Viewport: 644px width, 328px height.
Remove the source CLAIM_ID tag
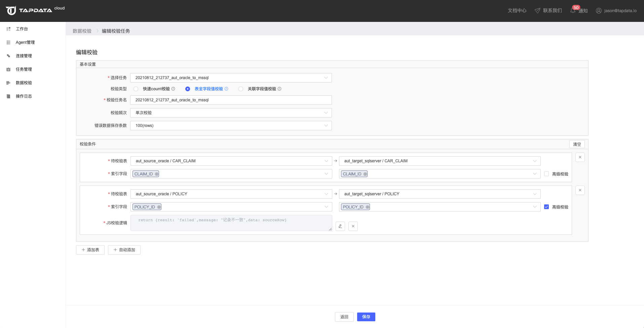[x=157, y=174]
